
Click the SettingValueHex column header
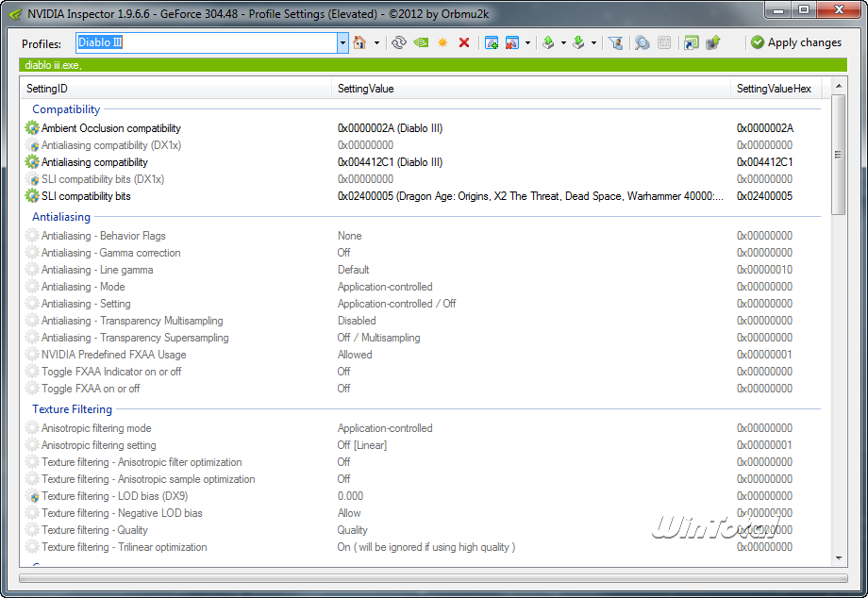pyautogui.click(x=776, y=89)
